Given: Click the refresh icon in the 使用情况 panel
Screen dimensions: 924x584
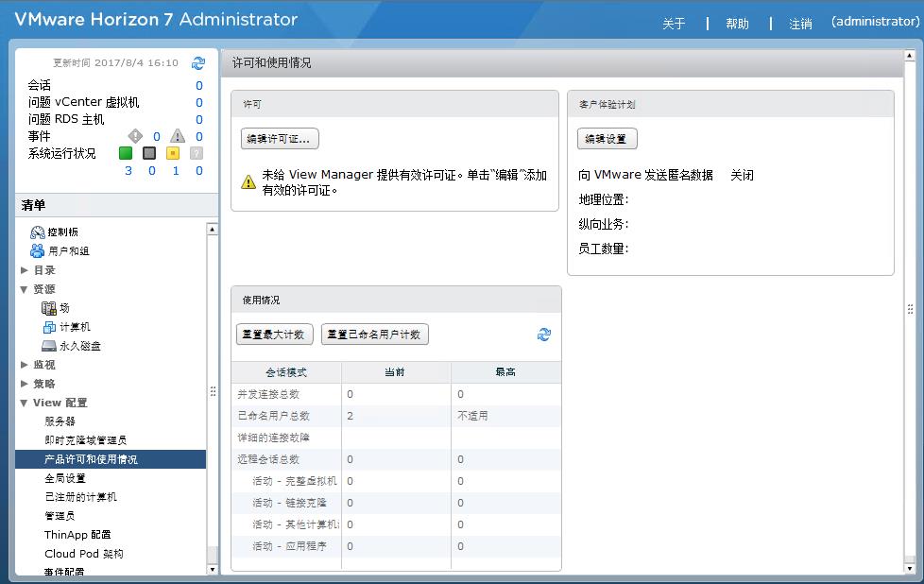Looking at the screenshot, I should [x=543, y=335].
